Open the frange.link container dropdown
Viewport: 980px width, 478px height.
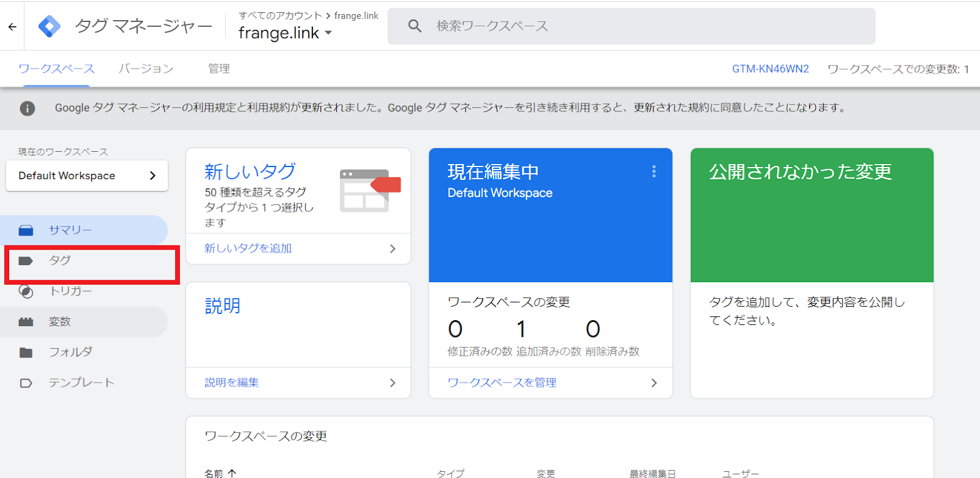[285, 33]
